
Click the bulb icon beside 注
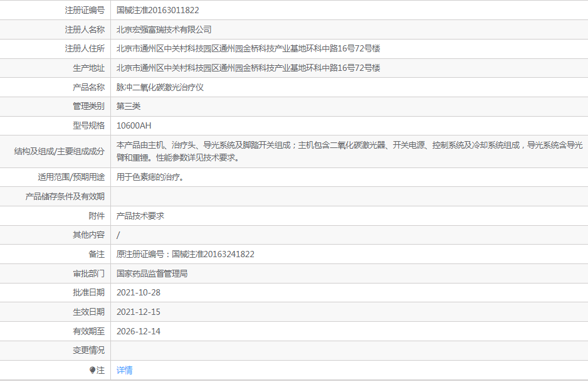[93, 370]
